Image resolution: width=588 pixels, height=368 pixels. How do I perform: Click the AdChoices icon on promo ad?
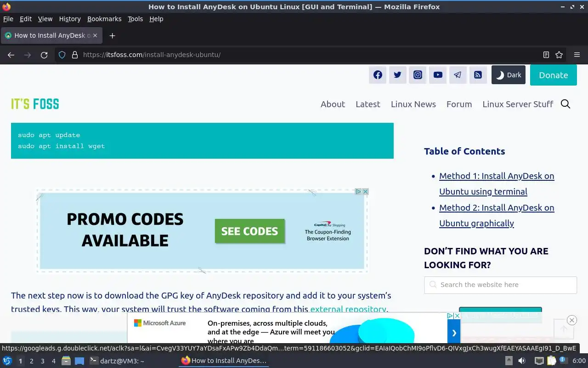358,191
